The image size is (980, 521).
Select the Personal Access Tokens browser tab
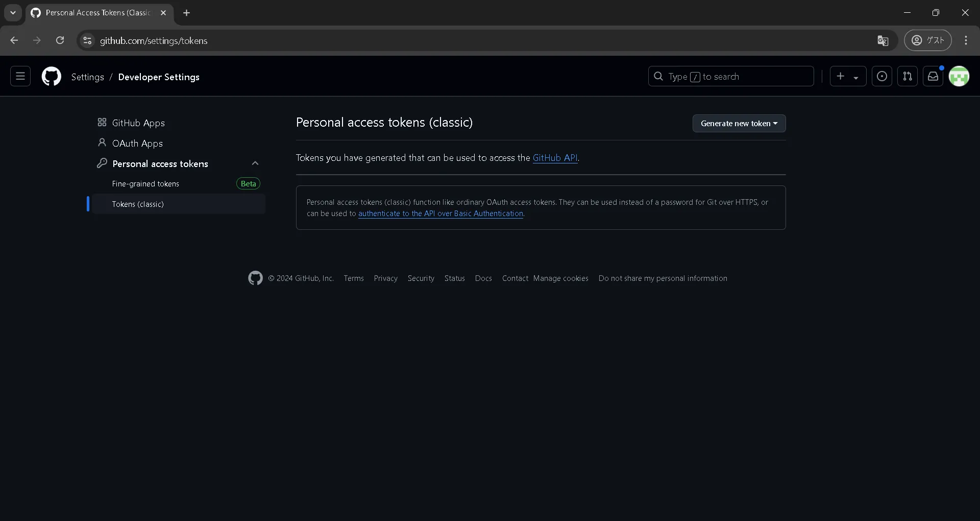coord(100,13)
